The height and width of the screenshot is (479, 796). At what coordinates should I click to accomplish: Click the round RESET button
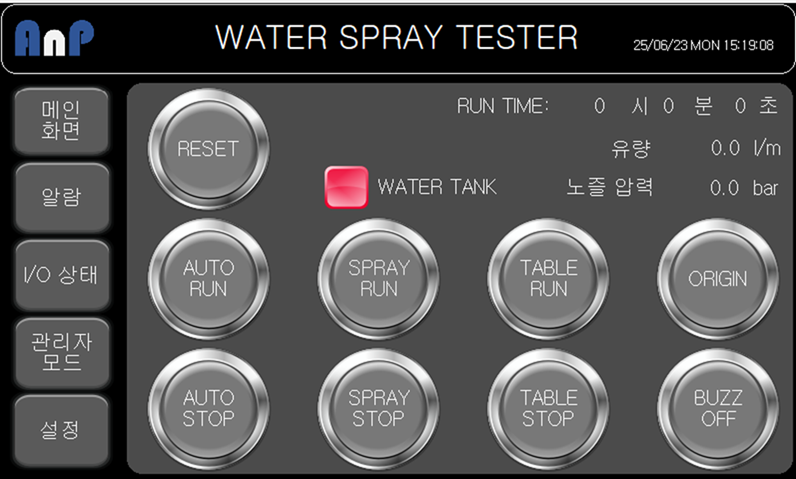click(x=208, y=149)
